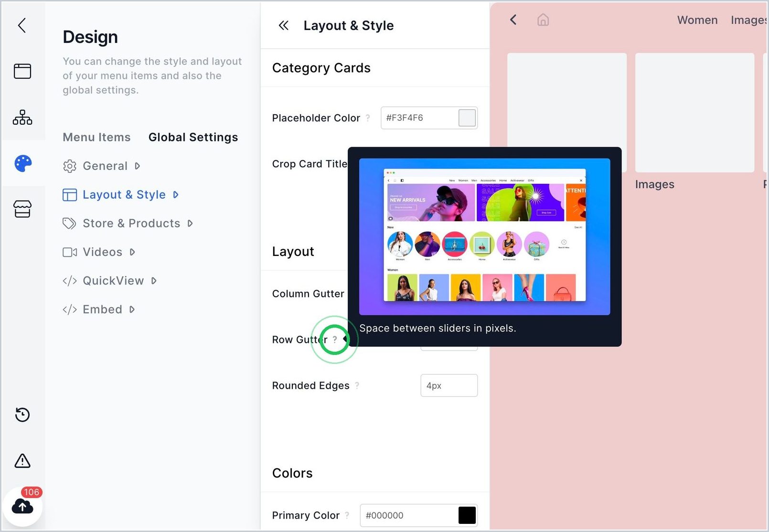Click the cloud upload publish button
Image resolution: width=769 pixels, height=532 pixels.
tap(22, 506)
